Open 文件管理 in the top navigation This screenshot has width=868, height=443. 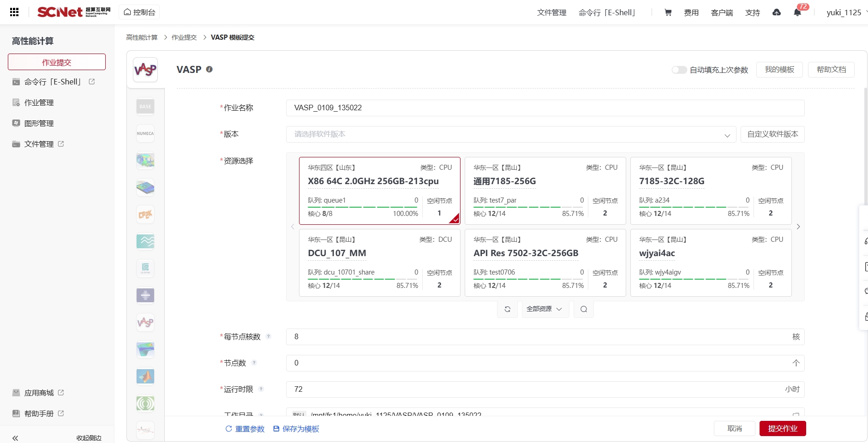(551, 12)
